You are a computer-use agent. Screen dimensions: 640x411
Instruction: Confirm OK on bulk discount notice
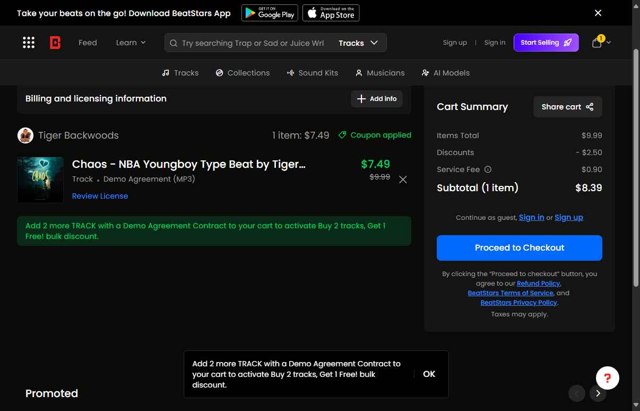(x=429, y=374)
